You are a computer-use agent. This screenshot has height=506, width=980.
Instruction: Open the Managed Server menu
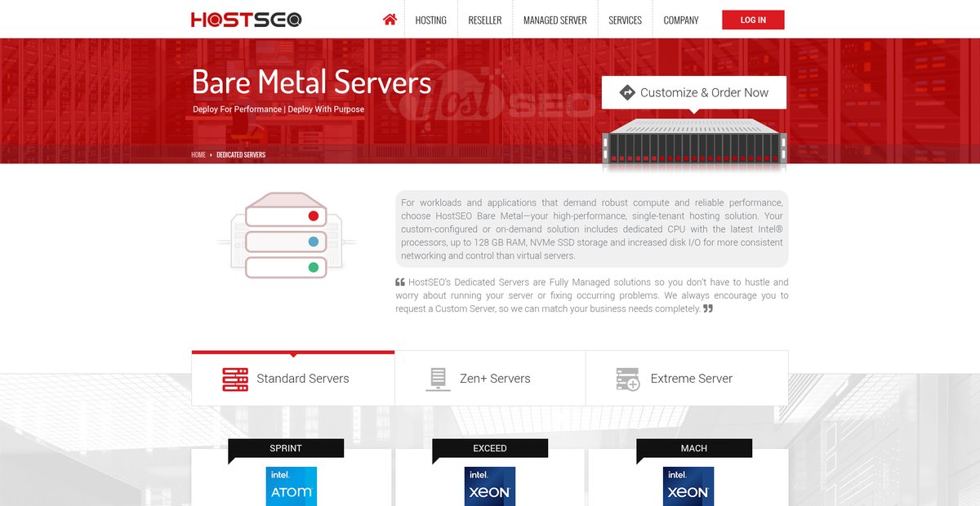pyautogui.click(x=555, y=20)
